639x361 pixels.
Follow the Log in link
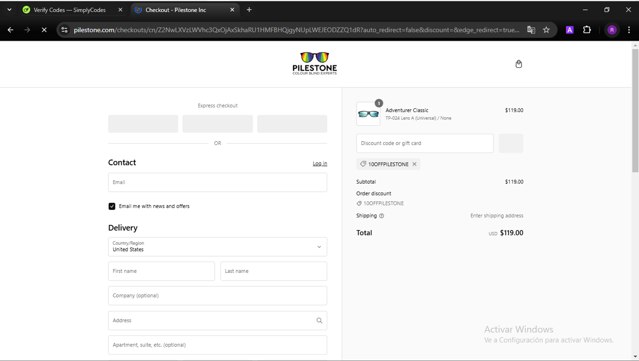click(320, 163)
